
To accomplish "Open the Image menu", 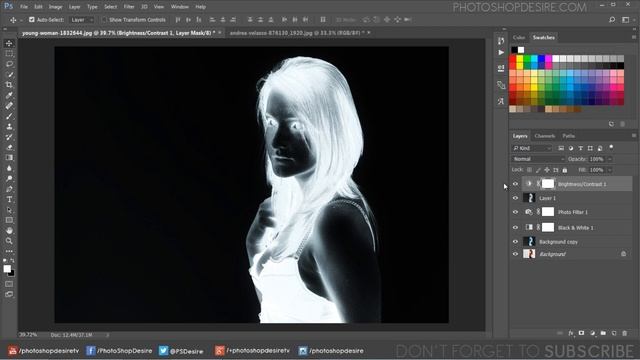I will [56, 7].
